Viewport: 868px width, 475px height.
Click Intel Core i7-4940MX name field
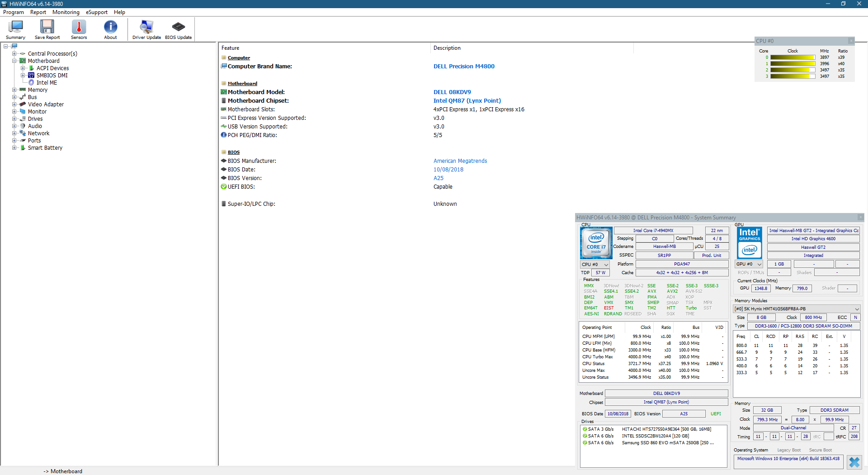653,231
